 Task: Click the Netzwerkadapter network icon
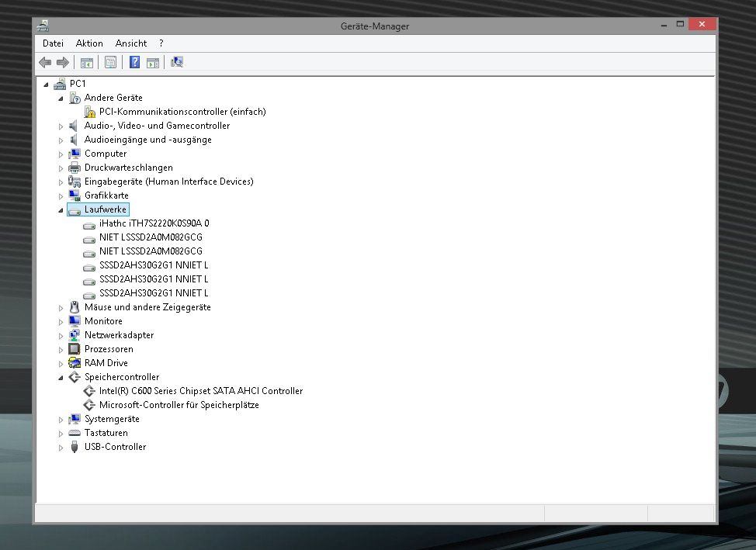75,335
